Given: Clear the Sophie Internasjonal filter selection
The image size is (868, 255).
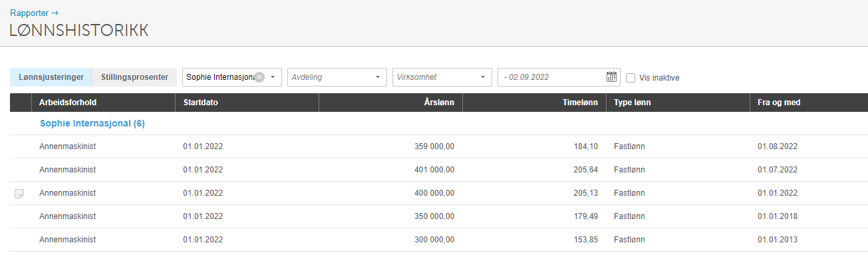Looking at the screenshot, I should 259,77.
